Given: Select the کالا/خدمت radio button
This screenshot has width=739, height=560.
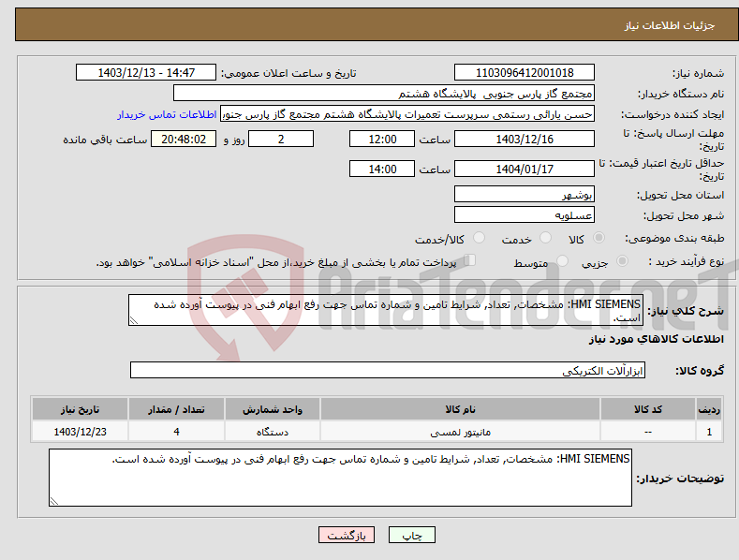Looking at the screenshot, I should pyautogui.click(x=479, y=238).
